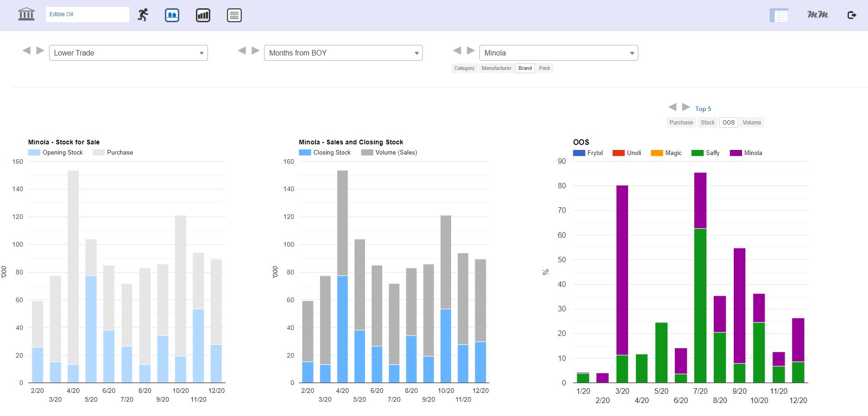Click the MM logo icon
Screen dimensions: 868x416
[818, 15]
